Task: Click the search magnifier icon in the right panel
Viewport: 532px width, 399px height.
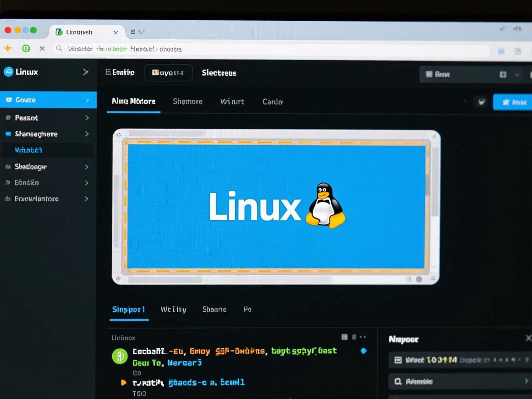Action: coord(398,381)
